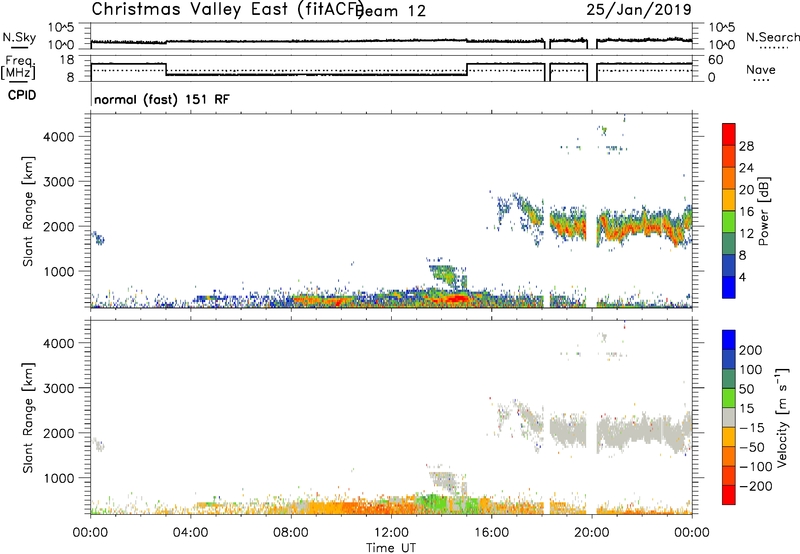
Task: Click the date '25/Jan/2019'
Action: click(x=639, y=9)
